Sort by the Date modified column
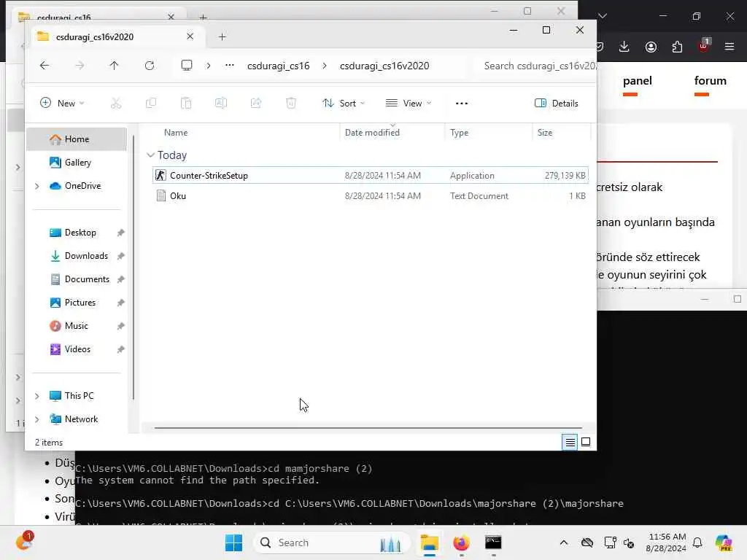This screenshot has height=560, width=747. pyautogui.click(x=372, y=133)
